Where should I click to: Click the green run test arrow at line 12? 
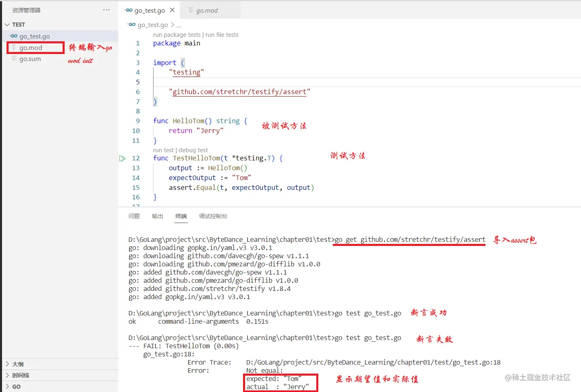[x=122, y=158]
